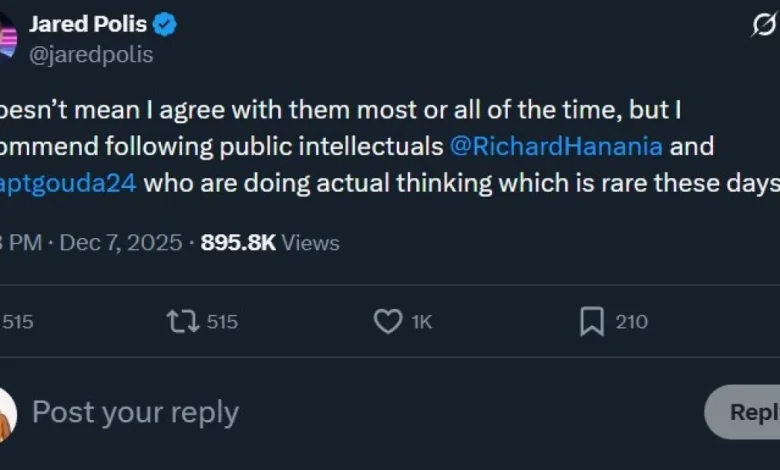Open the 895.8K Views analytics
Image resolution: width=780 pixels, height=470 pixels.
tap(270, 242)
